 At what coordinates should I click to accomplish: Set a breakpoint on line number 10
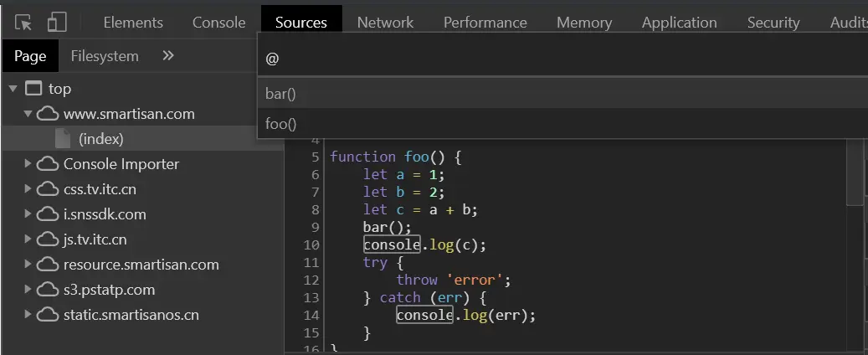(311, 244)
